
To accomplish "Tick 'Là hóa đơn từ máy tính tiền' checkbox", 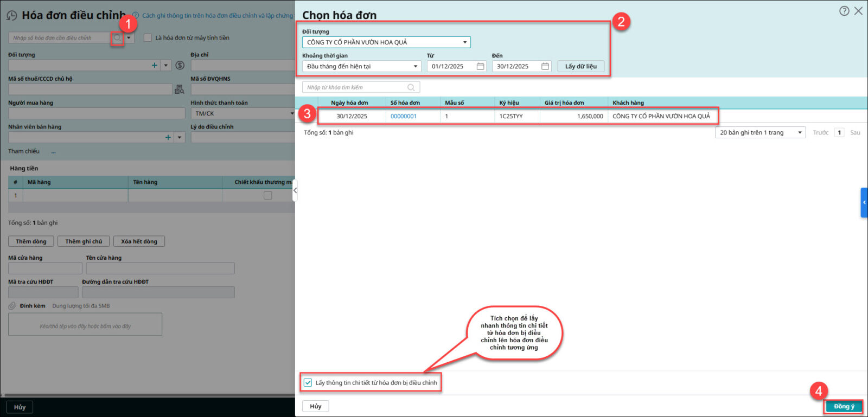I will pyautogui.click(x=148, y=38).
